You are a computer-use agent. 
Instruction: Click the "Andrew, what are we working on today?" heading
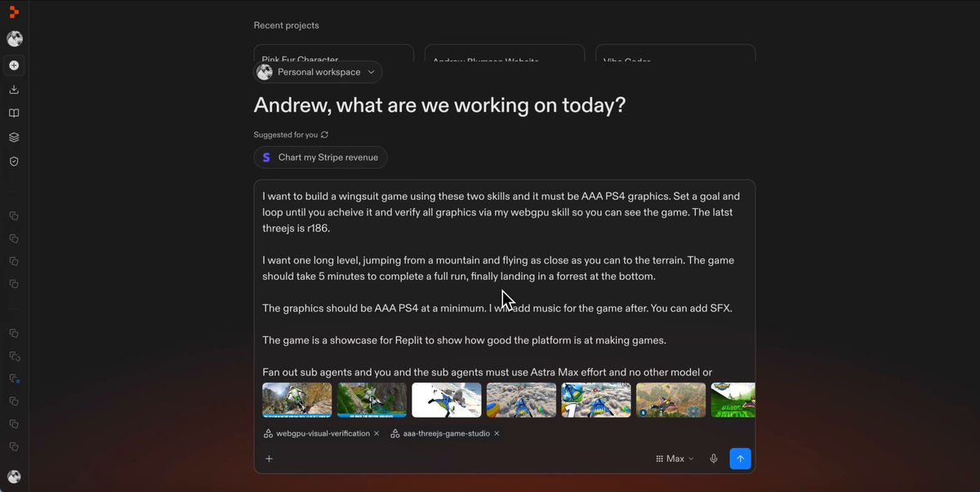pyautogui.click(x=440, y=105)
